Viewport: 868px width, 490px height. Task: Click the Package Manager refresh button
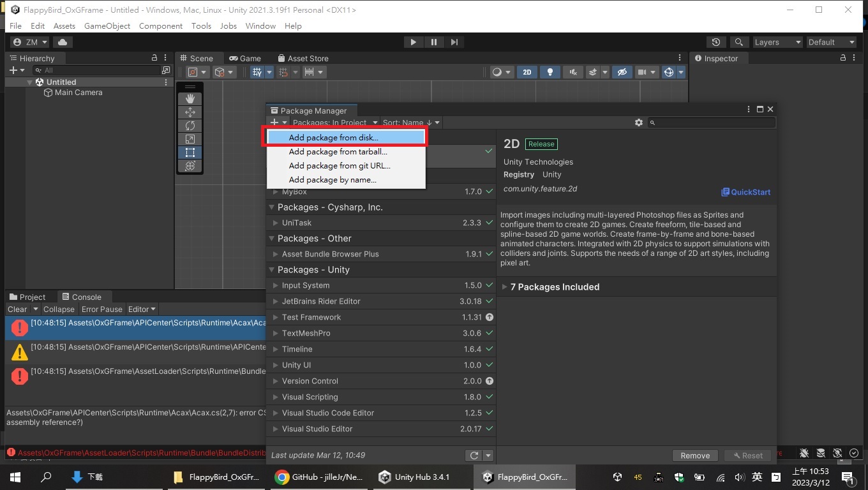point(474,456)
